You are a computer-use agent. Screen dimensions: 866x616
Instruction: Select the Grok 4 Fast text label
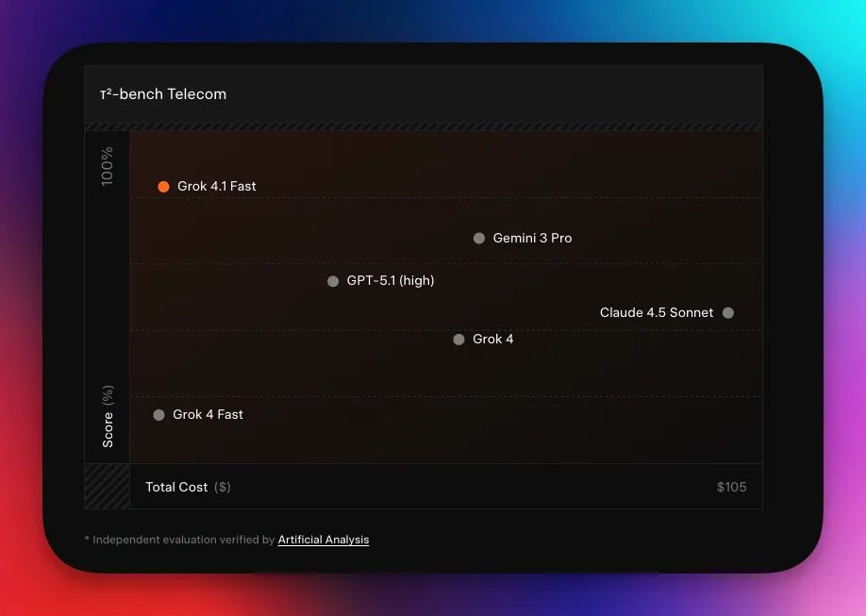(208, 415)
